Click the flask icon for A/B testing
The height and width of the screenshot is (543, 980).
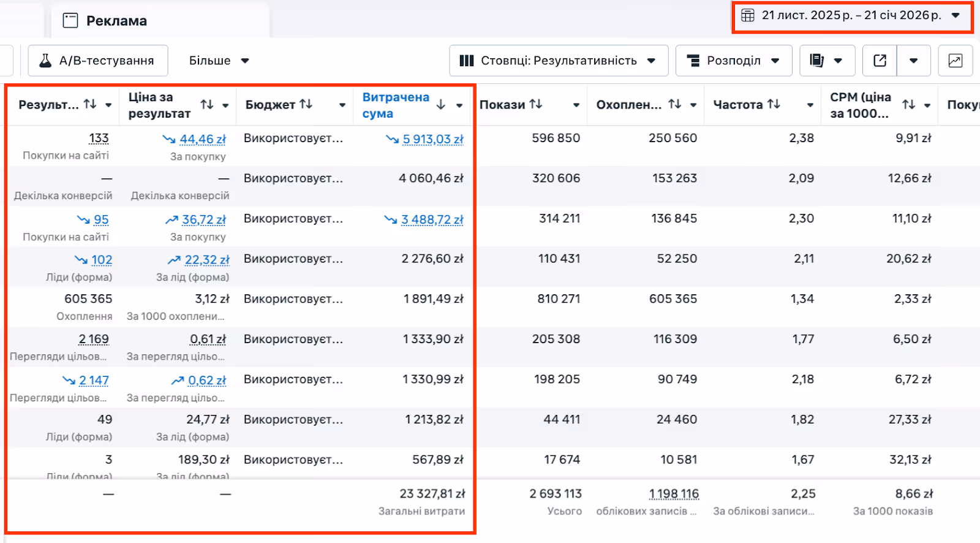click(x=45, y=60)
